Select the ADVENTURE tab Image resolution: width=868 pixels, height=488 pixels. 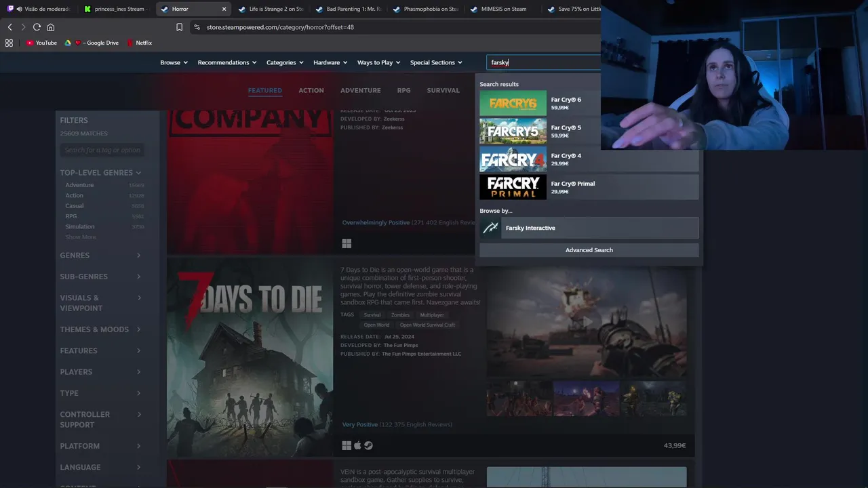(360, 90)
